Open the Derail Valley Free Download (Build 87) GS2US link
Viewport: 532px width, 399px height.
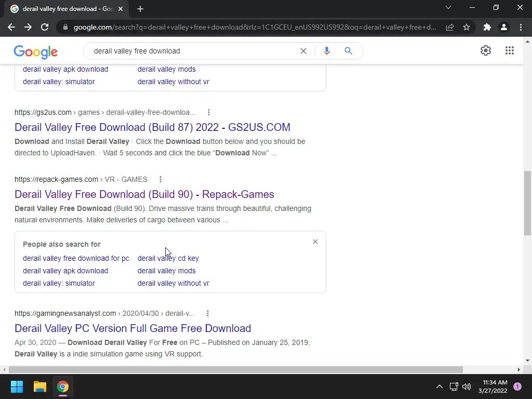click(152, 127)
